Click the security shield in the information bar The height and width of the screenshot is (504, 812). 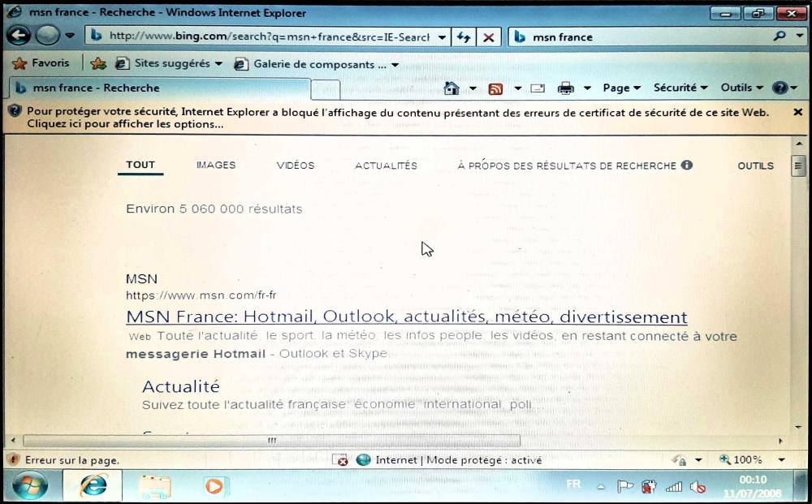[x=15, y=110]
